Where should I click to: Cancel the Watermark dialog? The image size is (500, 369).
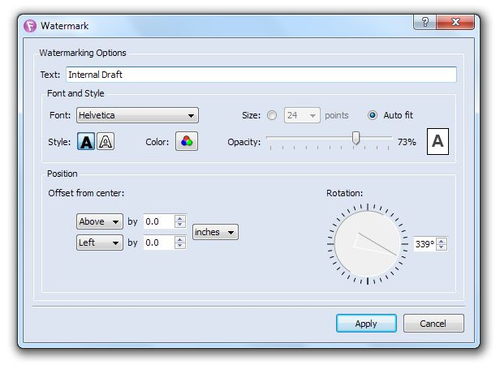(x=433, y=323)
